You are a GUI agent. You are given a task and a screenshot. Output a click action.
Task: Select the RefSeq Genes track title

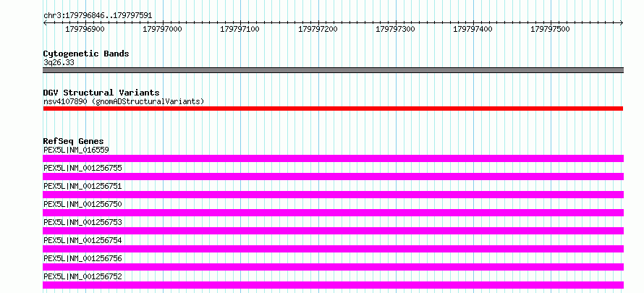tap(74, 142)
